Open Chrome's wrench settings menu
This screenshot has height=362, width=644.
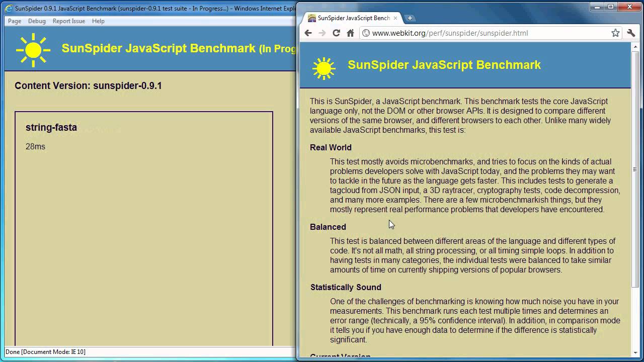(631, 33)
